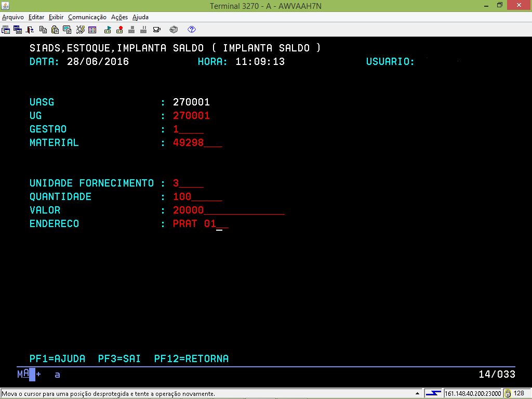The width and height of the screenshot is (532, 399).
Task: Click the ENDERECO field with PRAT 01
Action: (x=201, y=224)
